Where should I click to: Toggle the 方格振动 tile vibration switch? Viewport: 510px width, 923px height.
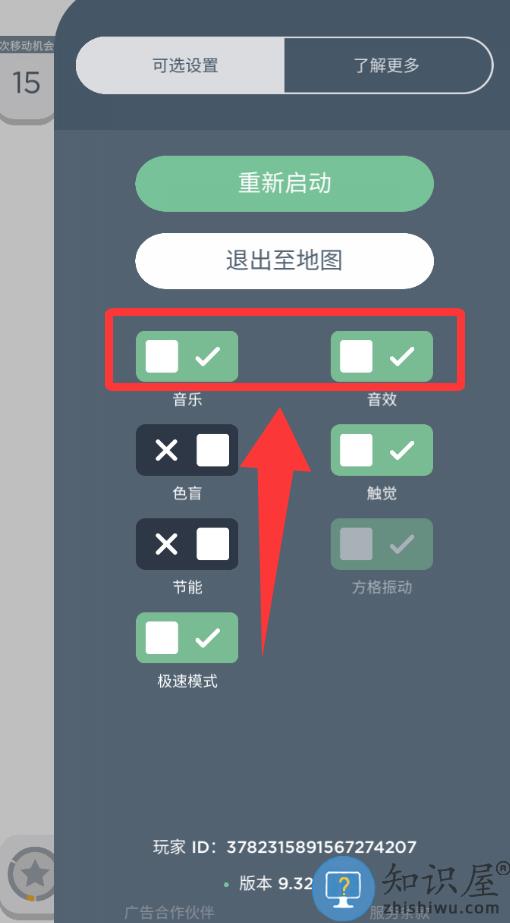pos(382,544)
